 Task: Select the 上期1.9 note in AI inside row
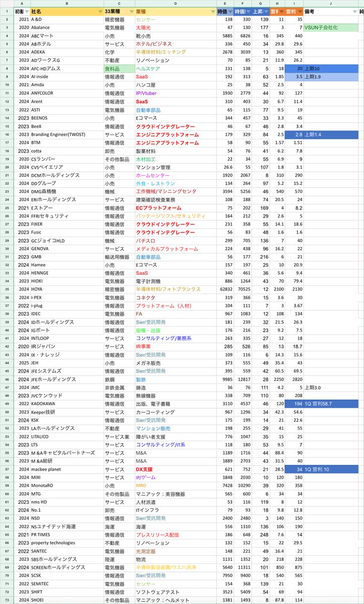(x=330, y=77)
